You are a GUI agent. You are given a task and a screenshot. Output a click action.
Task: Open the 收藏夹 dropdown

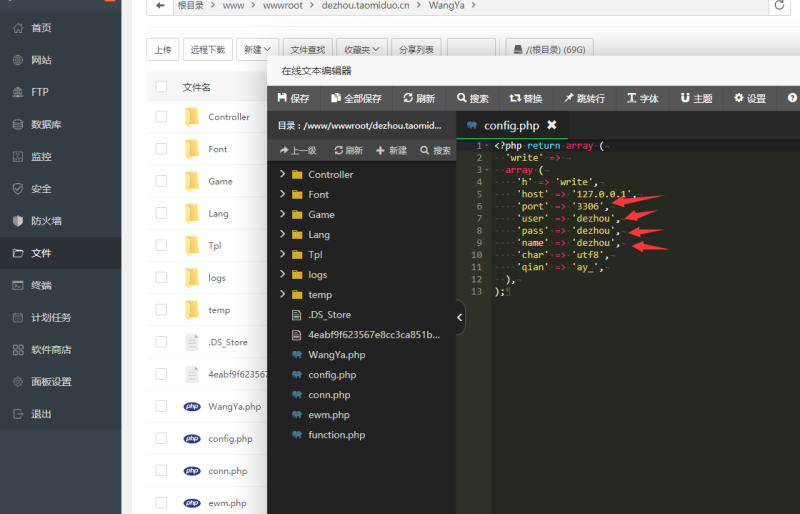coord(362,50)
